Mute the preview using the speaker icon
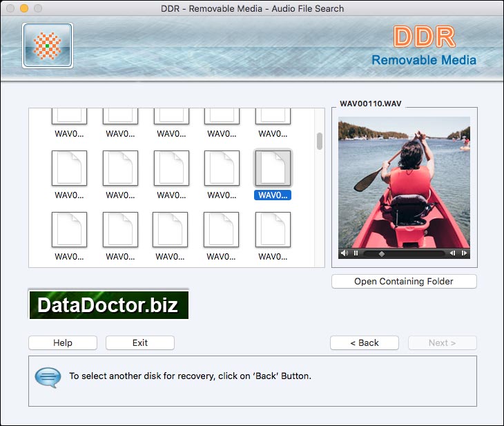This screenshot has height=426, width=504. (x=345, y=253)
